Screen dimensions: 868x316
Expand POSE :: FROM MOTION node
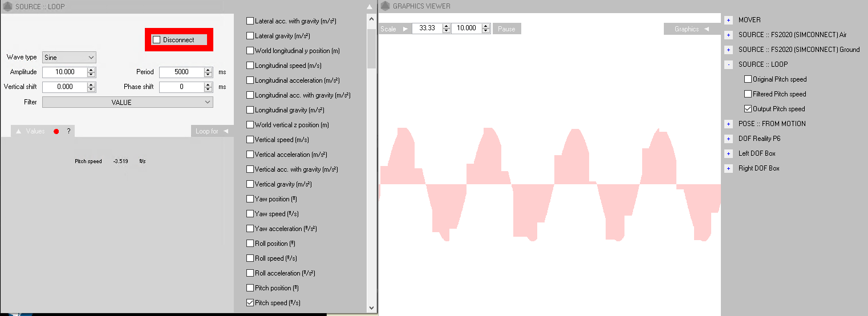pyautogui.click(x=729, y=124)
